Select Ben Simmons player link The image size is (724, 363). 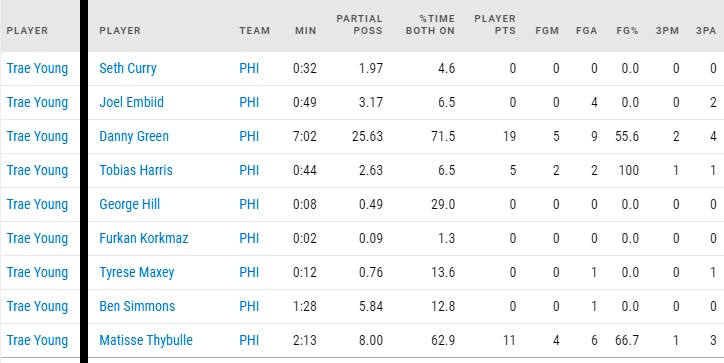[137, 306]
